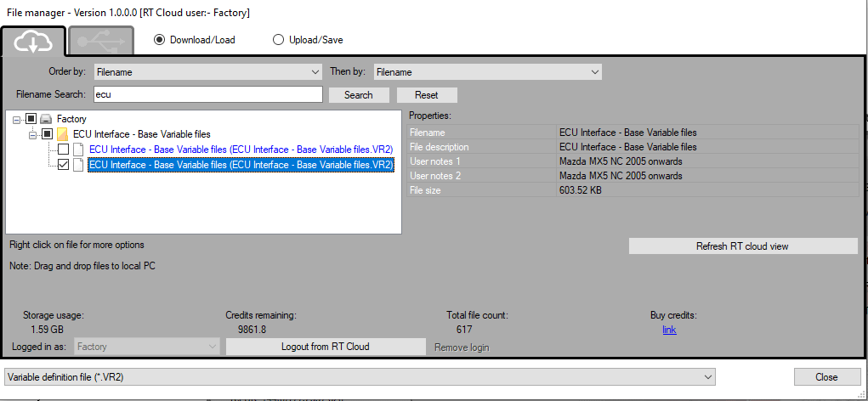
Task: Click into the Filename Search field
Action: coord(207,94)
